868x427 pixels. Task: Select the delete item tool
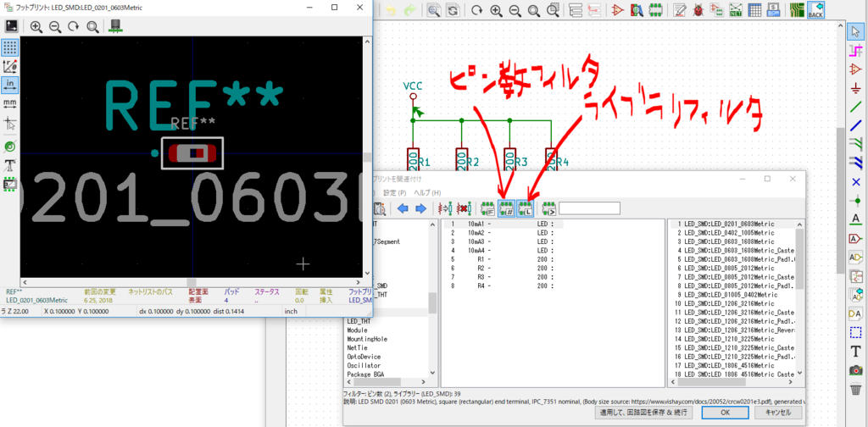point(856,388)
